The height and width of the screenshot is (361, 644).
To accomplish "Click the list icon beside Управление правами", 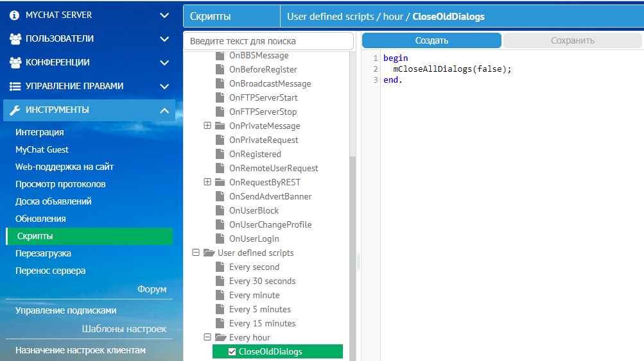I will point(15,86).
